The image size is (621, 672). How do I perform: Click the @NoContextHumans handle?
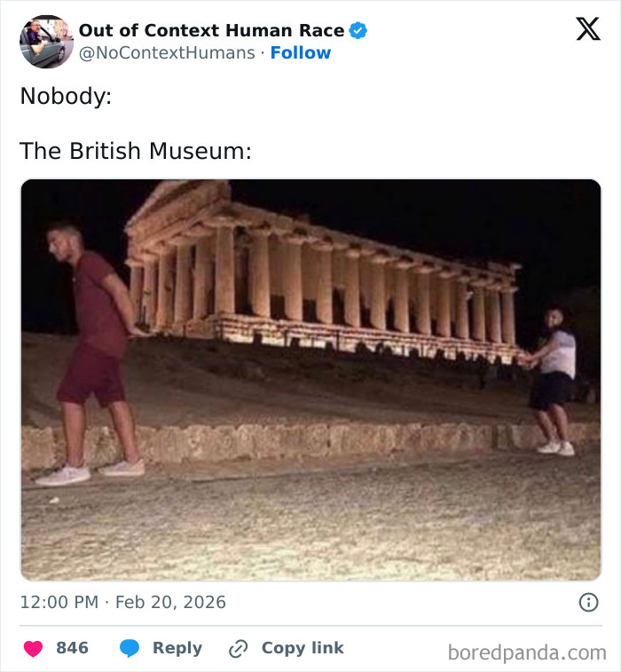pyautogui.click(x=167, y=53)
